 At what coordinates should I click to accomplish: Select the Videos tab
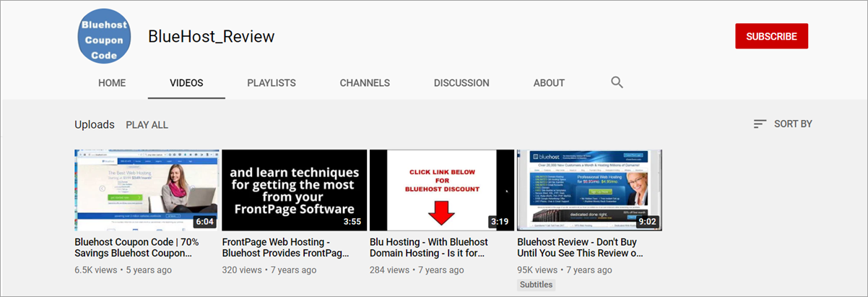tap(186, 83)
